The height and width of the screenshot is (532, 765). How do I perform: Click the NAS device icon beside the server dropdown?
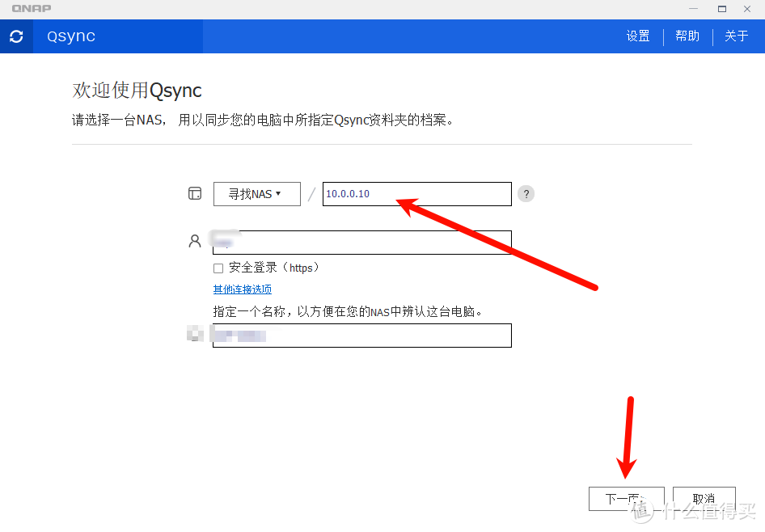pyautogui.click(x=195, y=193)
